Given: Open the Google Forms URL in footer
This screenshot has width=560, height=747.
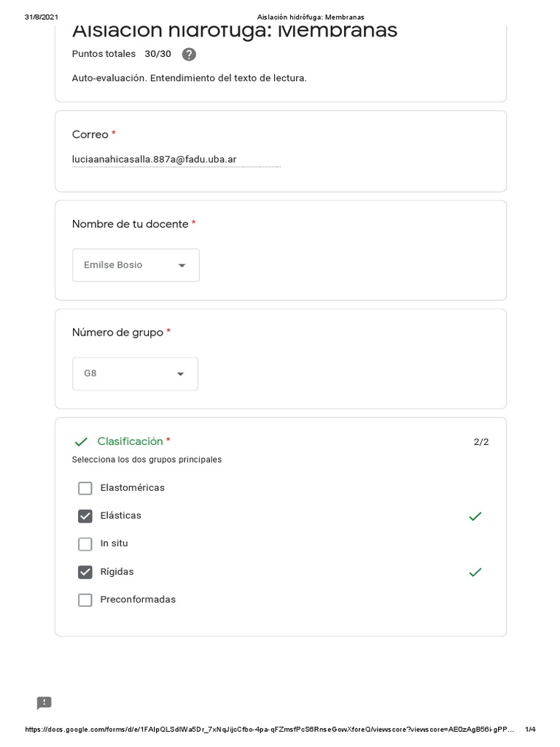Looking at the screenshot, I should (270, 729).
